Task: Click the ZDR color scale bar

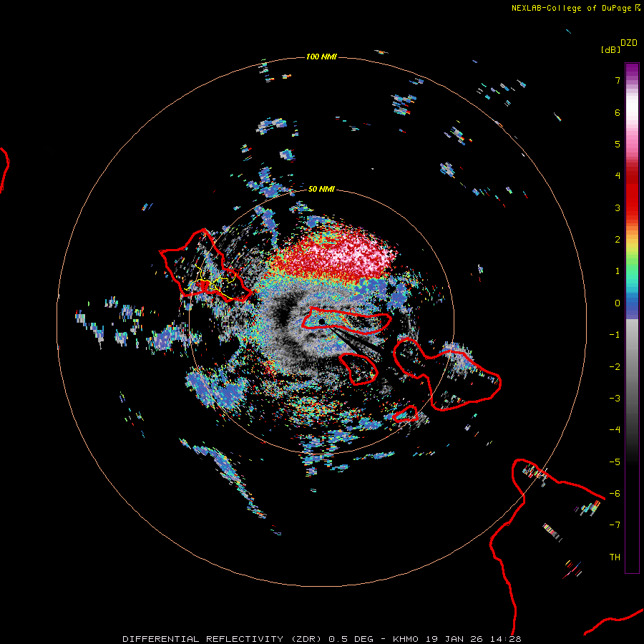Action: (632, 318)
